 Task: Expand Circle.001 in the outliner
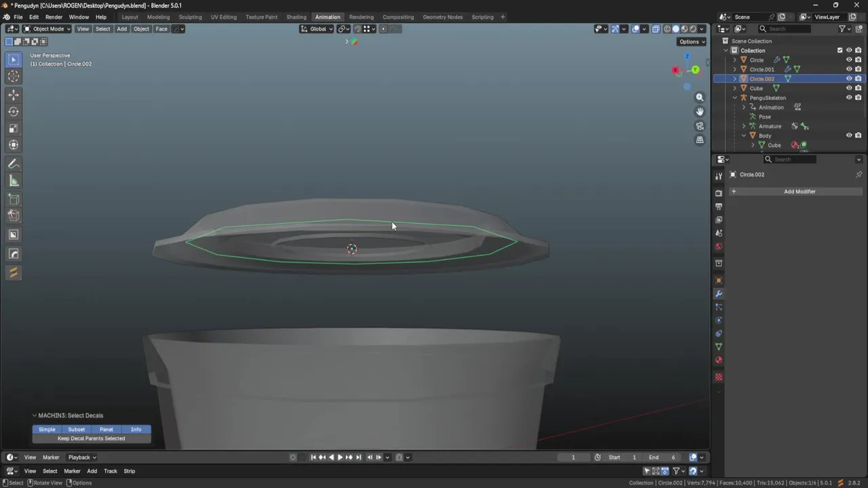point(734,69)
